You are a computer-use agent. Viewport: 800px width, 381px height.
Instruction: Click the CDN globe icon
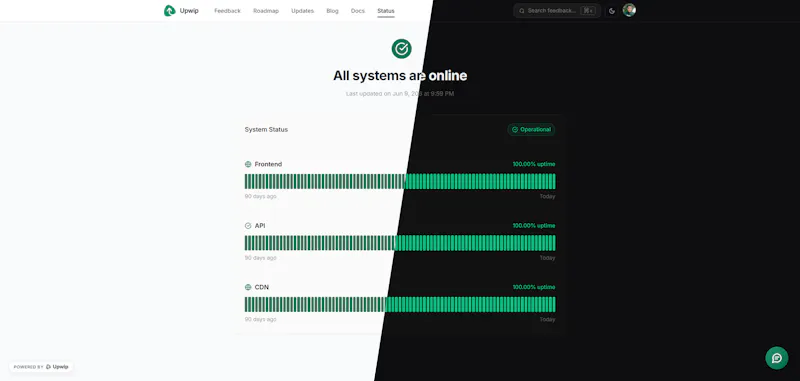tap(248, 287)
